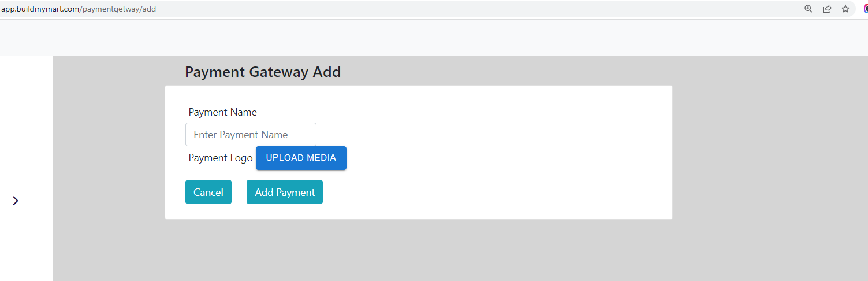Image resolution: width=868 pixels, height=281 pixels.
Task: Bookmark this page with the star icon
Action: tap(845, 9)
